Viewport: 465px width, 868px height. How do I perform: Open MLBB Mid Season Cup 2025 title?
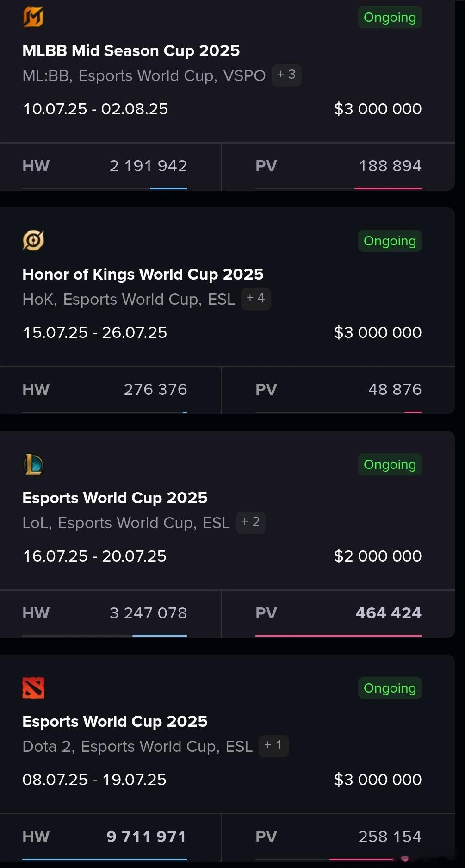coord(131,50)
